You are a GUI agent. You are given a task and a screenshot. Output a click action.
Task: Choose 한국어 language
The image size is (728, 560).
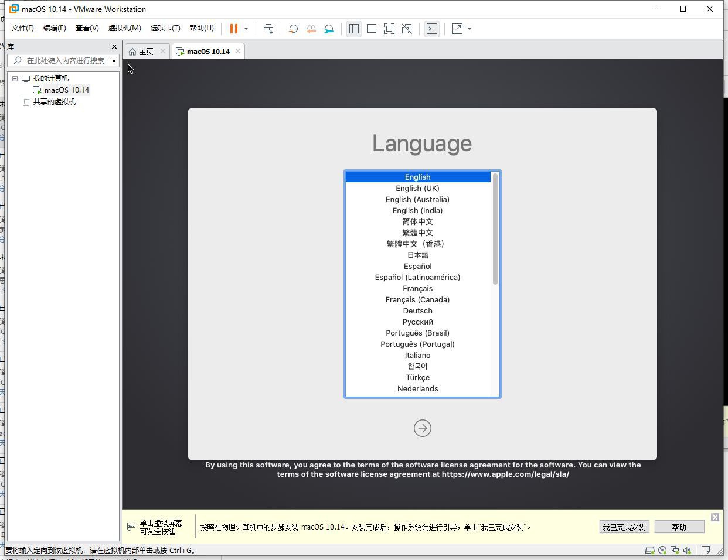(418, 366)
